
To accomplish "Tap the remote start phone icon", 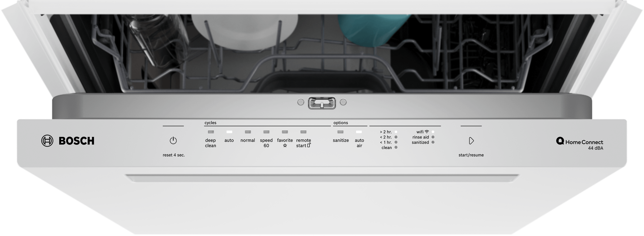I will point(309,145).
